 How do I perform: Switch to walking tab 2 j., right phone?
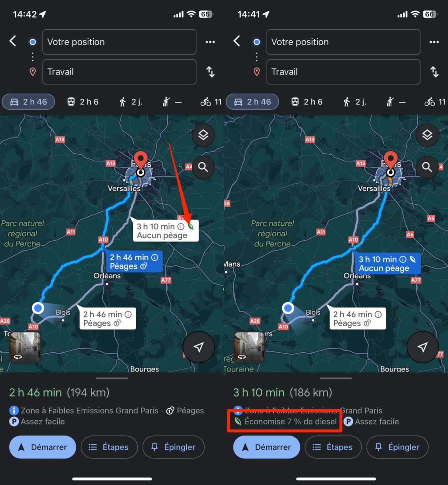[x=354, y=102]
